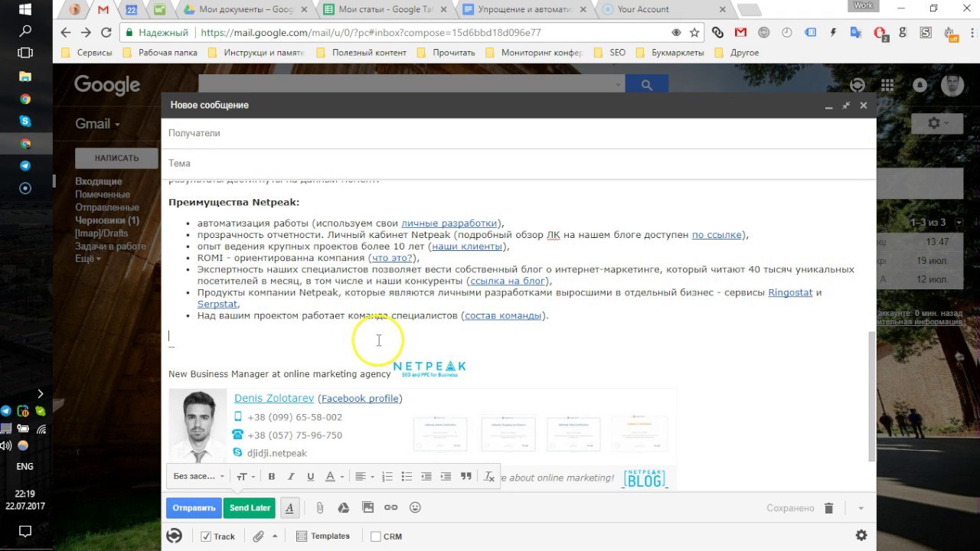Open the Входящие inbox folder
Screen dimensions: 980x551
click(x=99, y=181)
